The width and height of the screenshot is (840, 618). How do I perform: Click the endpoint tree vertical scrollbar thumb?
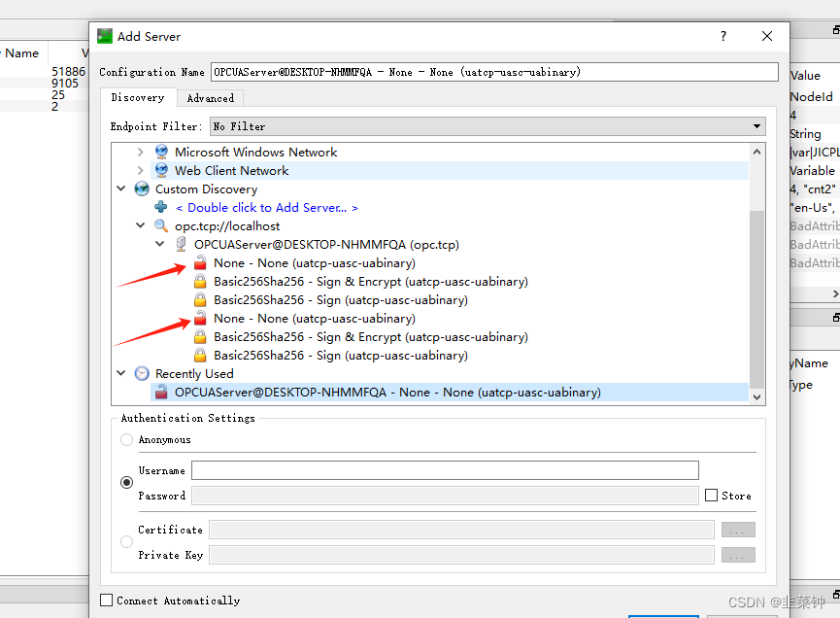click(x=756, y=299)
